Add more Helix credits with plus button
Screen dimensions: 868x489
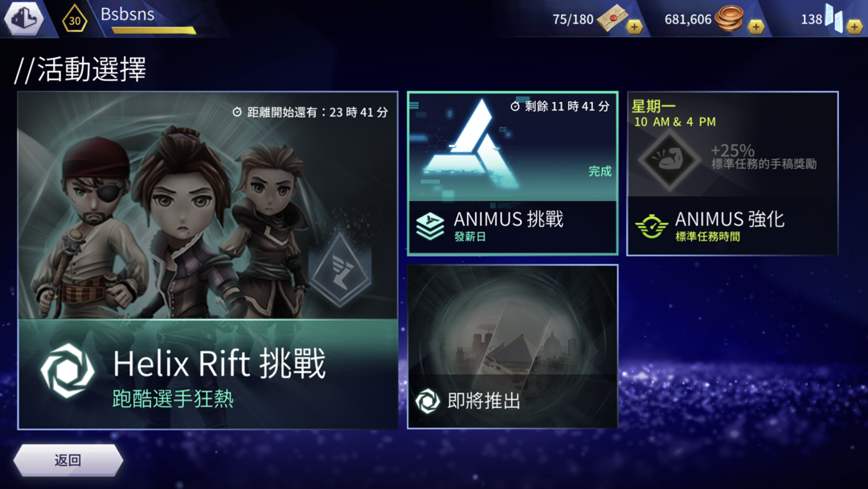[854, 26]
